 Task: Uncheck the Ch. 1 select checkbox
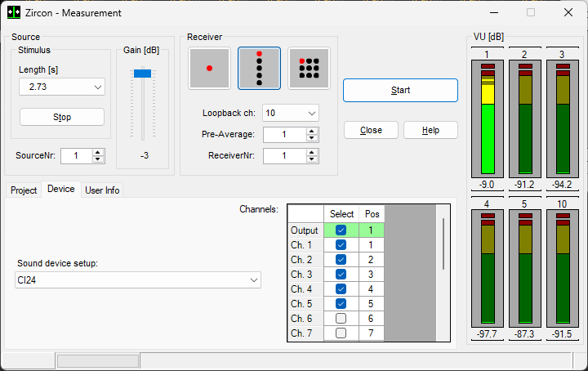[341, 245]
